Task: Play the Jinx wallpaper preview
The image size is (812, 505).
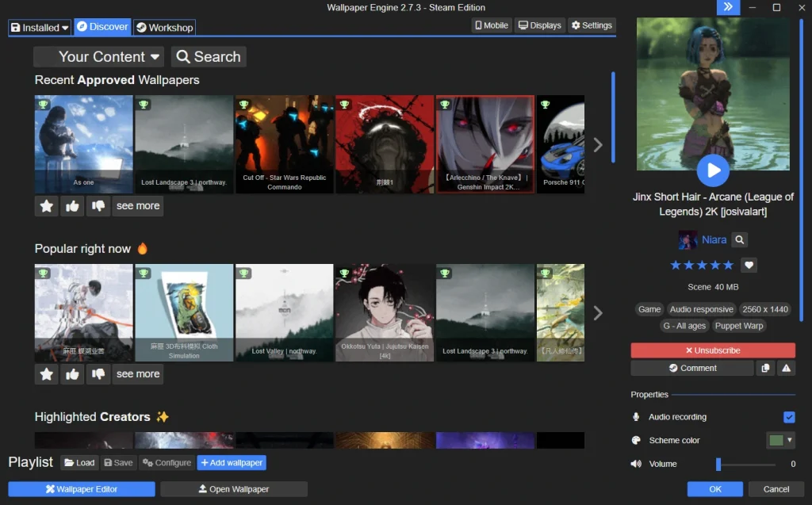Action: (713, 170)
